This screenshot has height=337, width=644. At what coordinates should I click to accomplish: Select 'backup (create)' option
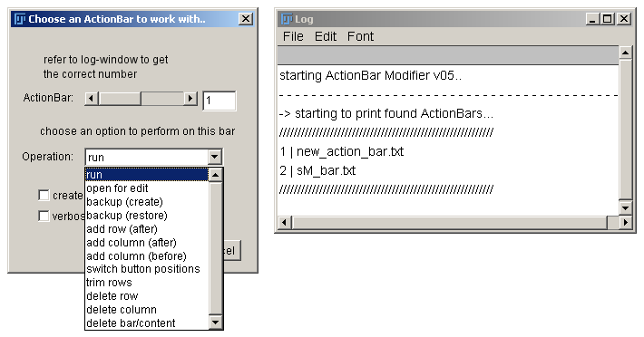pos(124,202)
